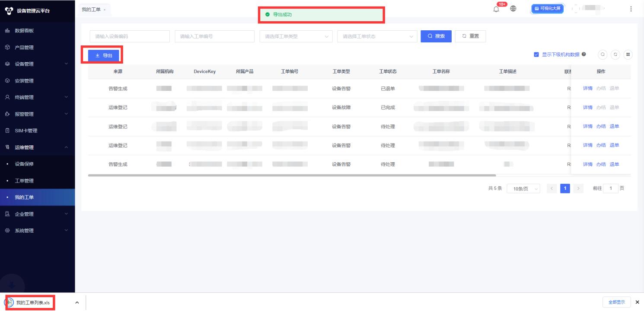The height and width of the screenshot is (311, 644).
Task: Click the 工单编号 column header
Action: (x=290, y=71)
